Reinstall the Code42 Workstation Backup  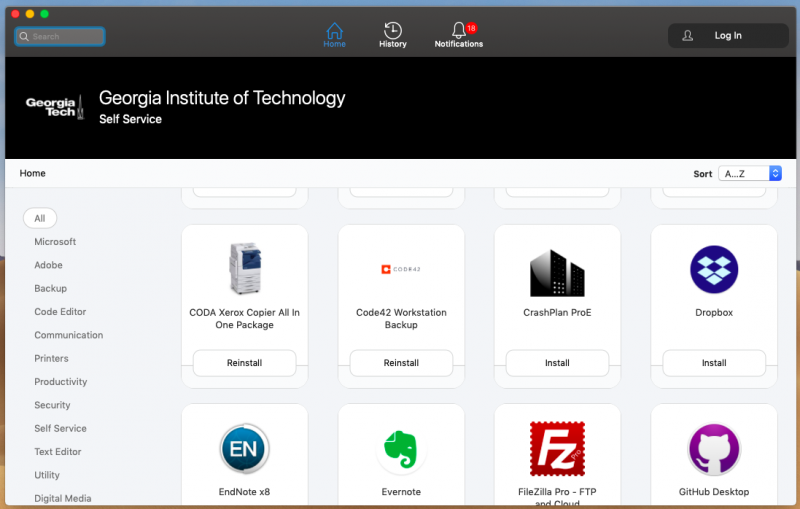click(x=401, y=363)
